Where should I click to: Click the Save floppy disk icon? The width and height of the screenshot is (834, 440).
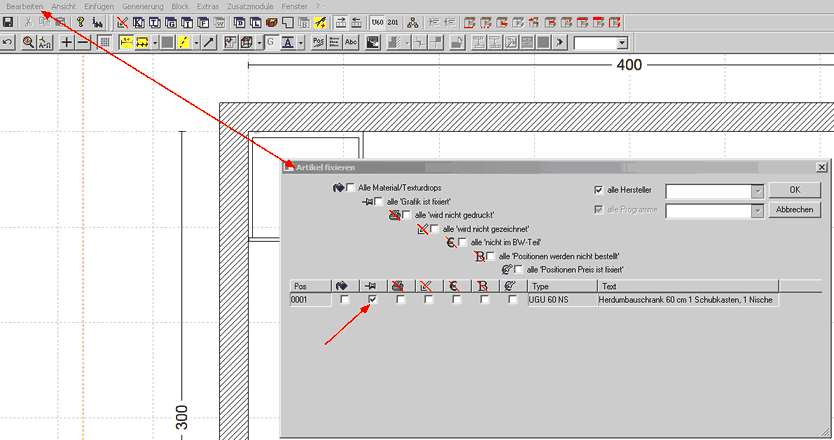click(x=8, y=22)
